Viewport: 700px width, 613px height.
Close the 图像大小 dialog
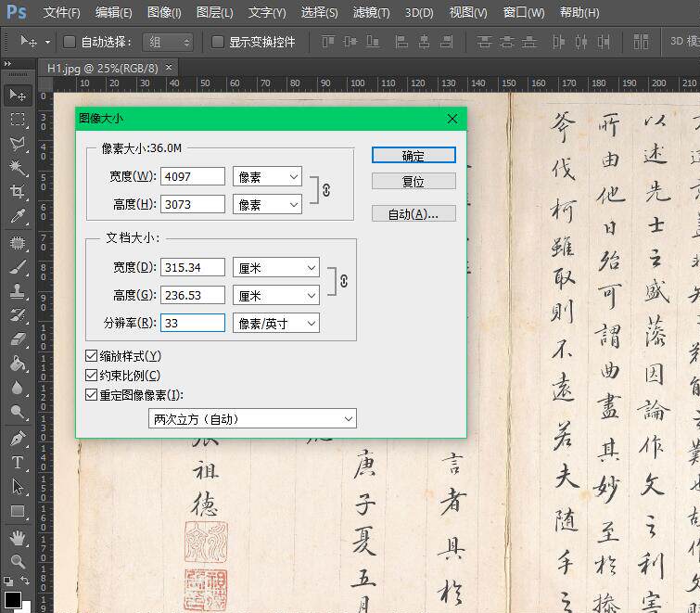pyautogui.click(x=452, y=119)
